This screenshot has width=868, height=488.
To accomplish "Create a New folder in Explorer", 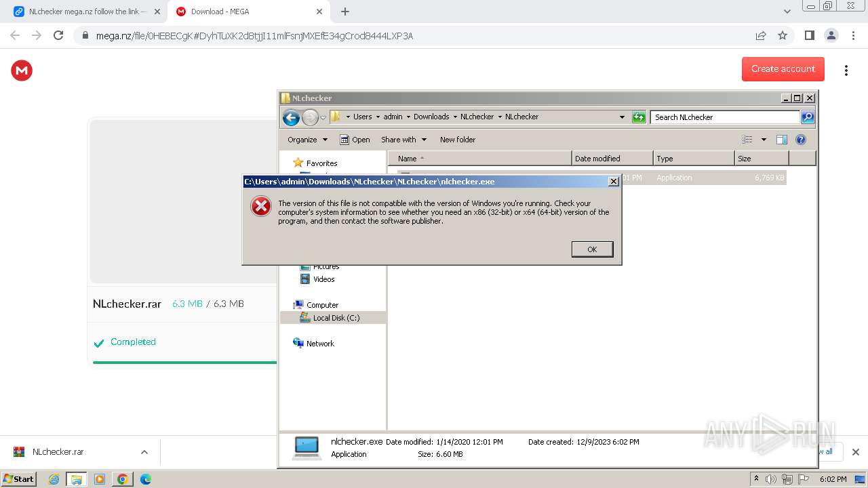I will (458, 140).
